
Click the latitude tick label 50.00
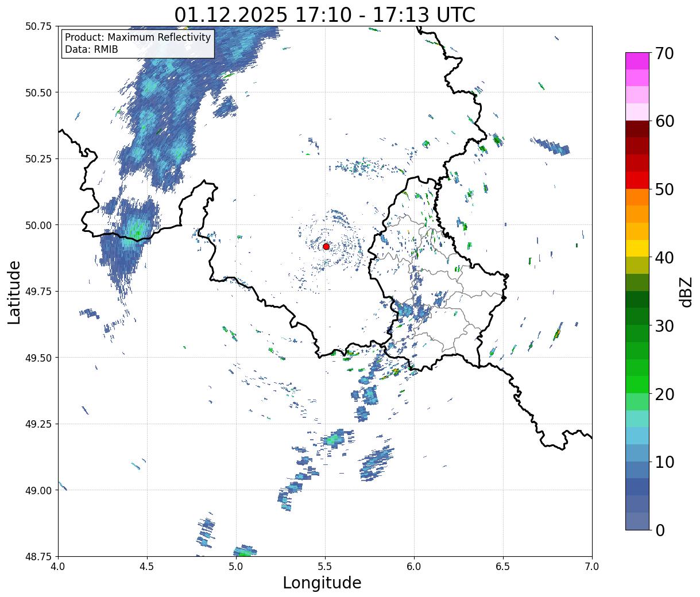tap(38, 225)
